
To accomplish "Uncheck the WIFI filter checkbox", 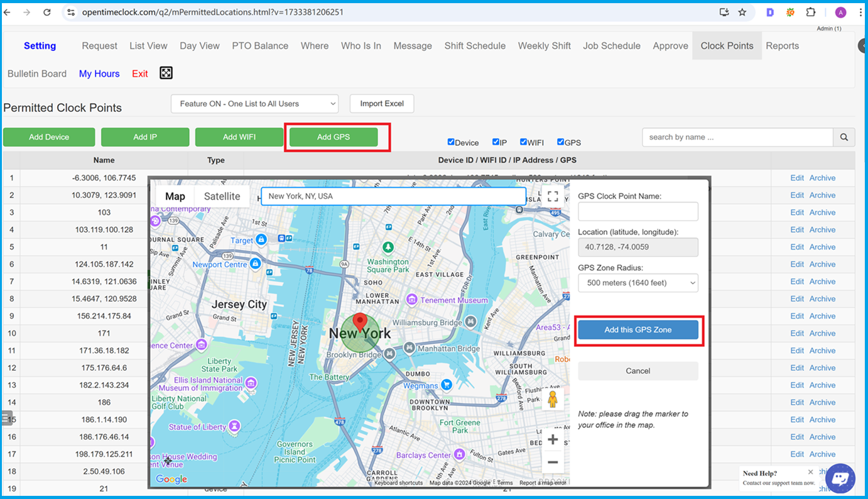I will coord(523,142).
